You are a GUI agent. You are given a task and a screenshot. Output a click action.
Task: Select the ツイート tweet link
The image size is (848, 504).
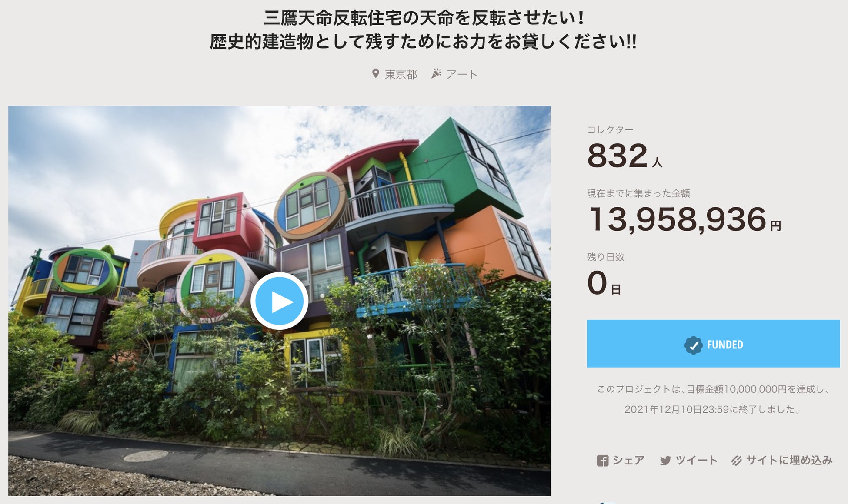point(696,460)
